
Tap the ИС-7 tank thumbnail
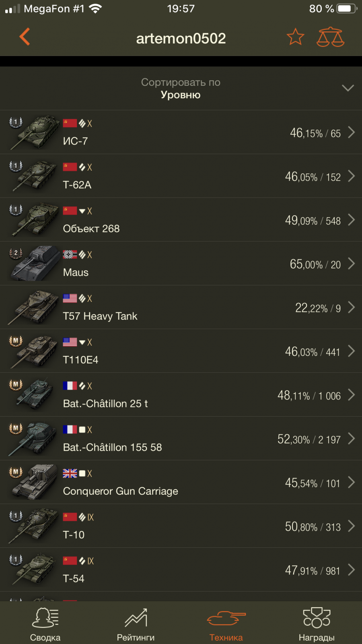click(x=36, y=132)
